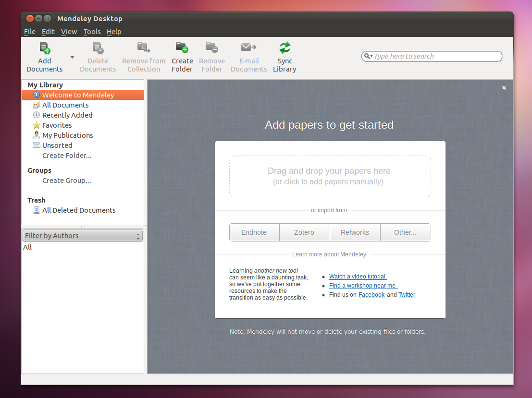This screenshot has width=532, height=398.
Task: Import from Endnote
Action: (254, 232)
